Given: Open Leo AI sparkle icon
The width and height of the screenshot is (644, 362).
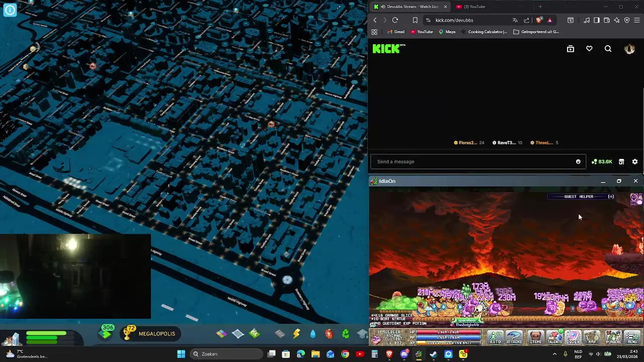Looking at the screenshot, I should [617, 20].
